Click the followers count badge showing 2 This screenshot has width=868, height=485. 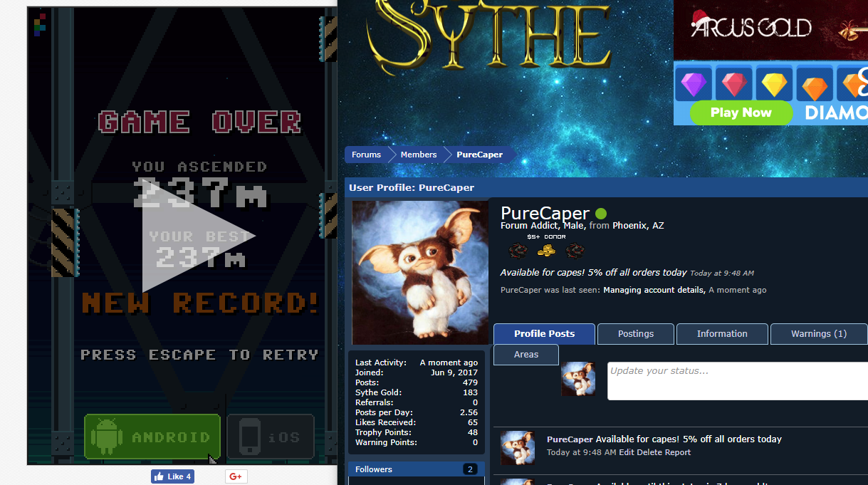point(470,469)
